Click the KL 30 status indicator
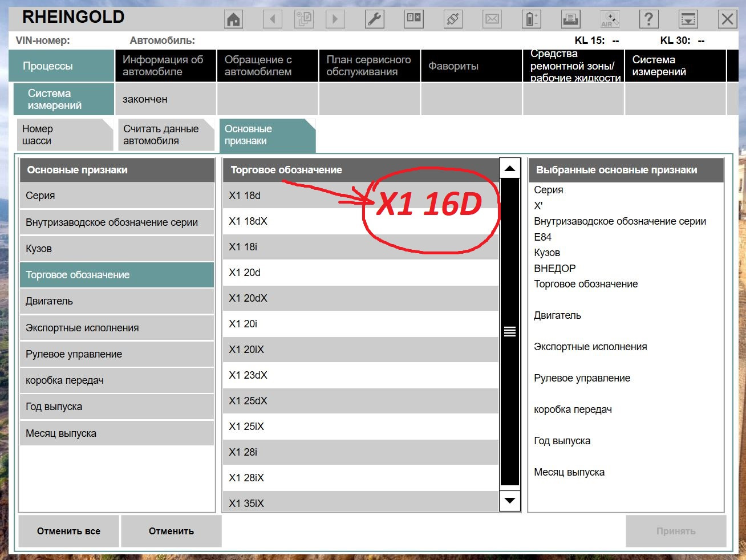The width and height of the screenshot is (746, 560). point(682,40)
